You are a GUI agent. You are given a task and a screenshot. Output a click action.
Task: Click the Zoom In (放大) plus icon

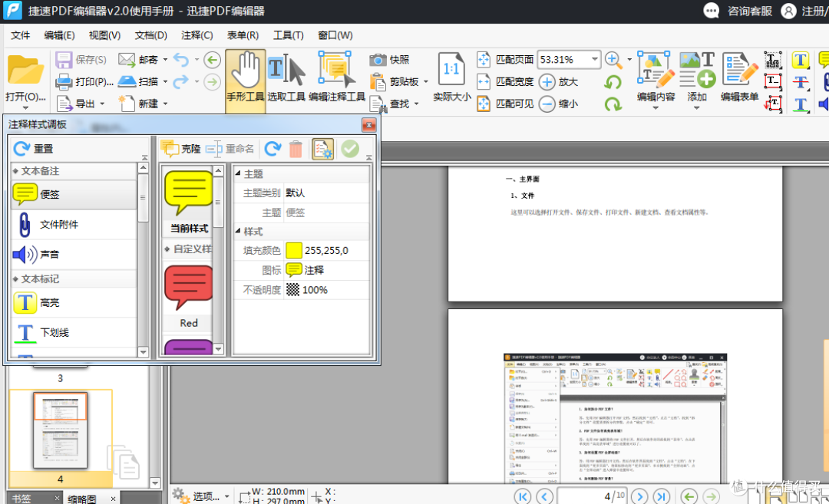click(x=547, y=82)
